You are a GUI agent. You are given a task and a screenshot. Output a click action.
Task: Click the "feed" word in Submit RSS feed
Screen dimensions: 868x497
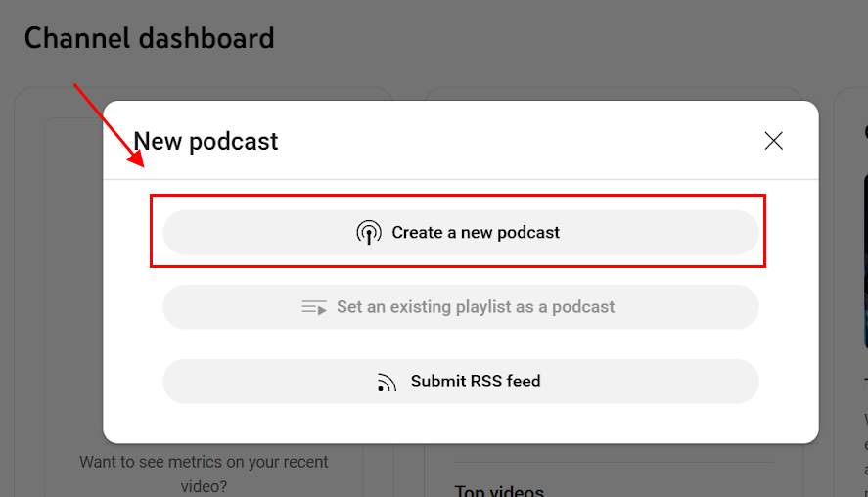coord(524,382)
